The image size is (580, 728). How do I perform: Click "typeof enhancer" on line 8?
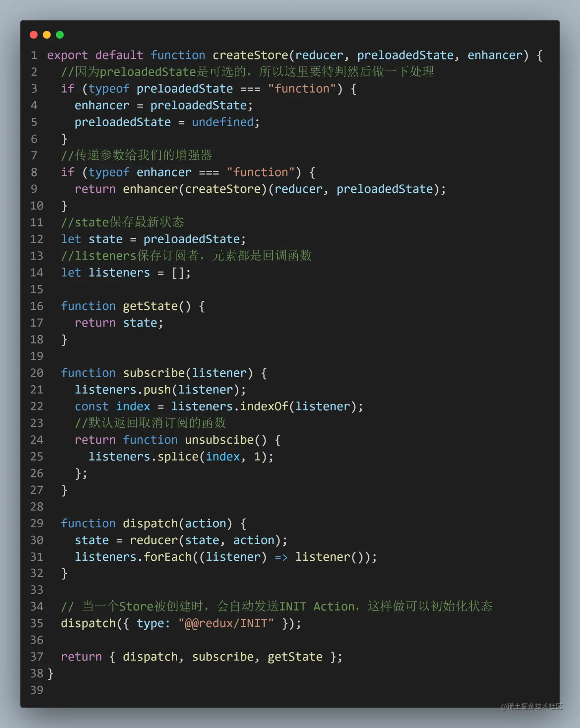click(x=140, y=172)
